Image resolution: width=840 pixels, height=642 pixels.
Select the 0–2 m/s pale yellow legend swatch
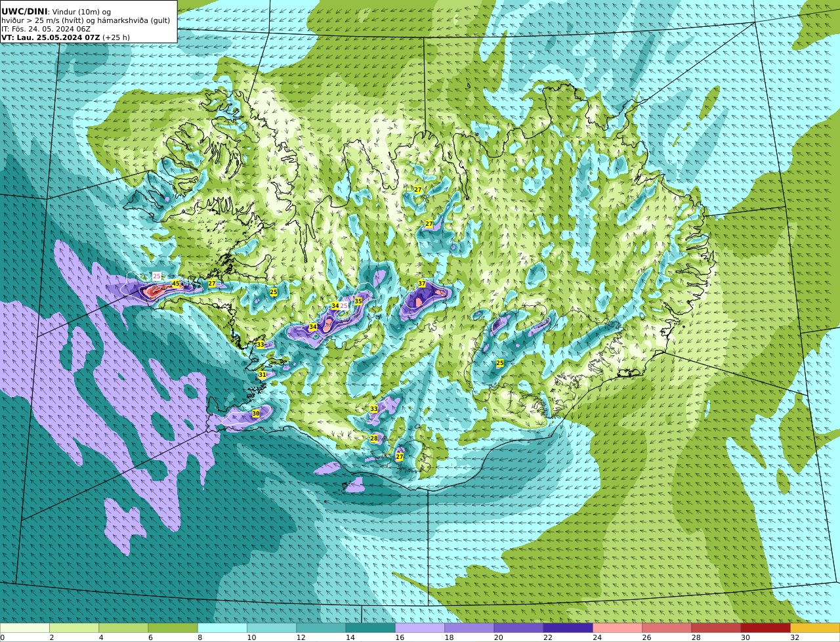point(24,628)
